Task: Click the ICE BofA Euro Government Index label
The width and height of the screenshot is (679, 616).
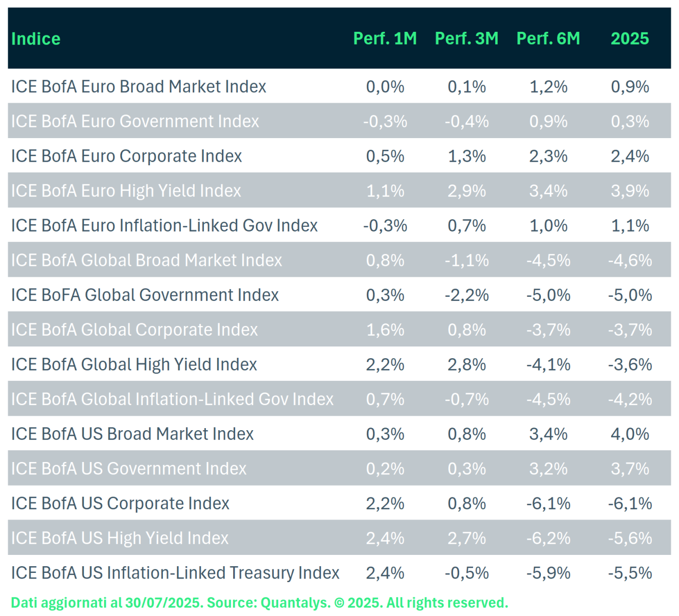Action: coord(135,122)
